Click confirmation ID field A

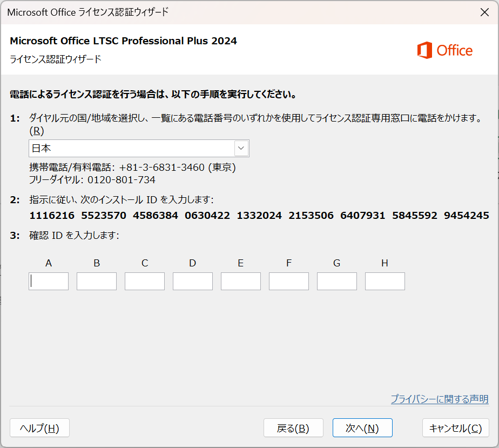49,281
